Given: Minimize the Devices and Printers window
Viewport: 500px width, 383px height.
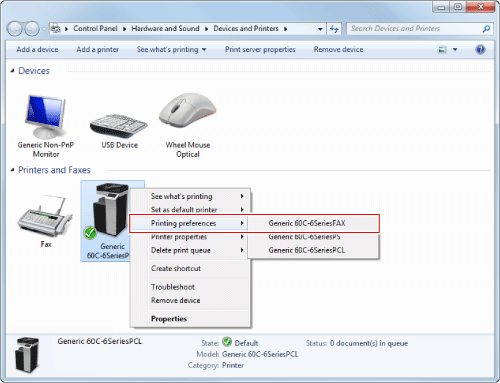Looking at the screenshot, I should pyautogui.click(x=441, y=7).
